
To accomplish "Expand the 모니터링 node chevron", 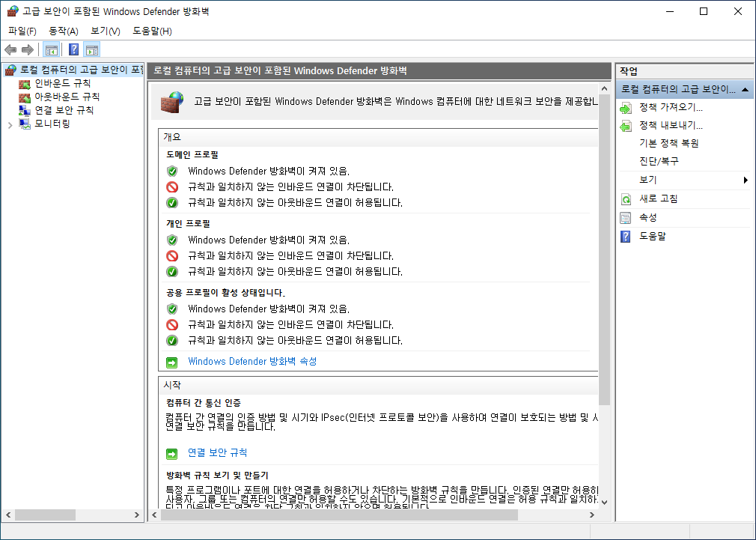I will click(10, 125).
